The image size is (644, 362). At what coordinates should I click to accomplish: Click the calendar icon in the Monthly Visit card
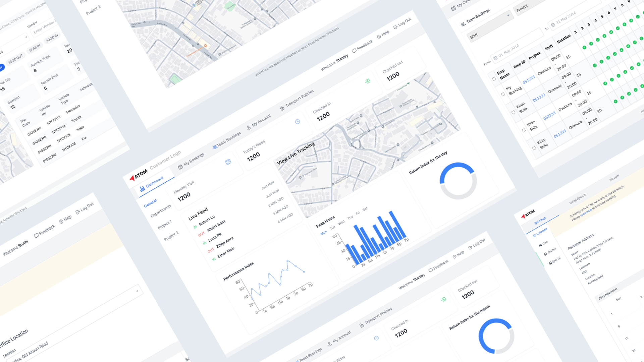228,162
